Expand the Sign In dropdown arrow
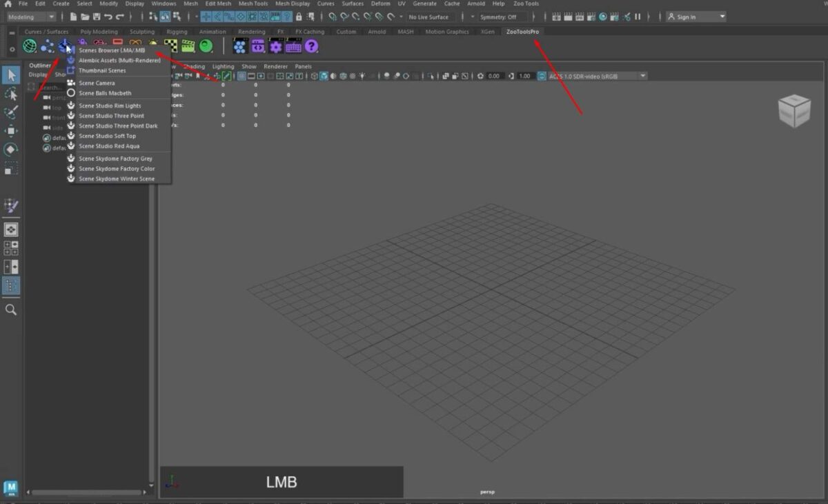 (x=722, y=17)
